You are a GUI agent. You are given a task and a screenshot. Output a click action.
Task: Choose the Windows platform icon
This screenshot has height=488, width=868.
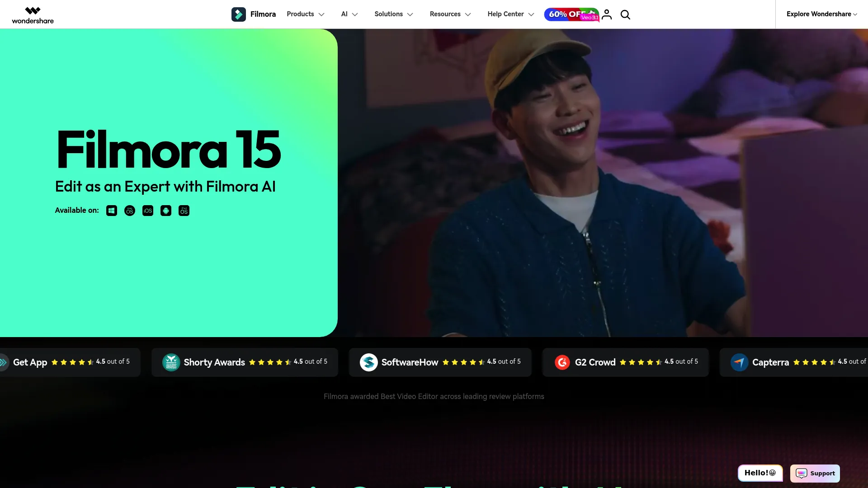pos(112,211)
